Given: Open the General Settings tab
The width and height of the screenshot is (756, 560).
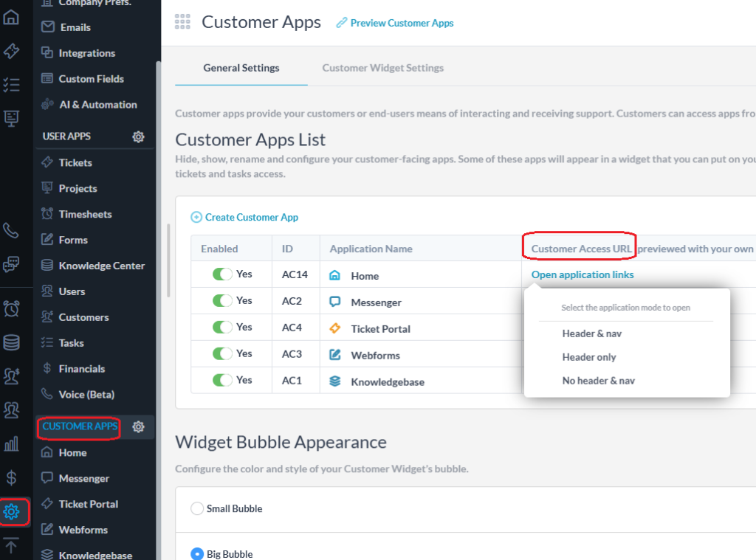Looking at the screenshot, I should tap(241, 68).
